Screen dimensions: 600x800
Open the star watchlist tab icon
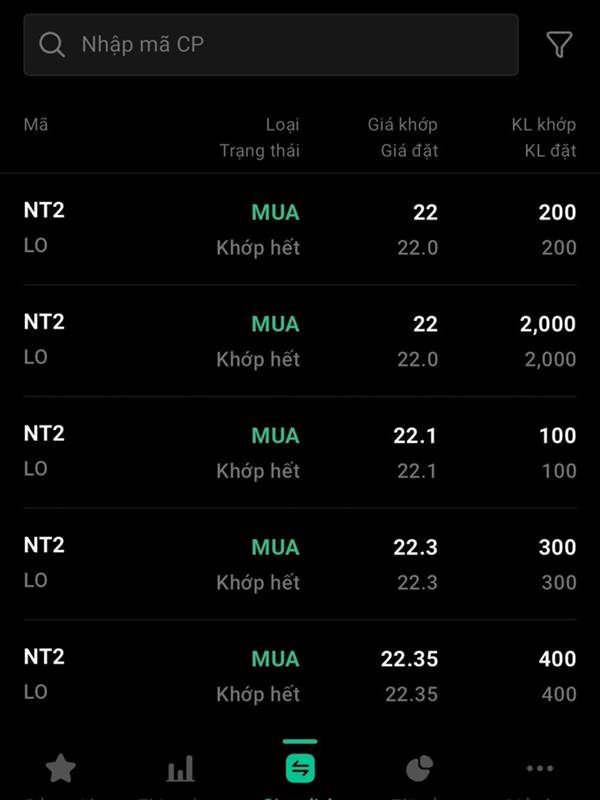(x=61, y=768)
